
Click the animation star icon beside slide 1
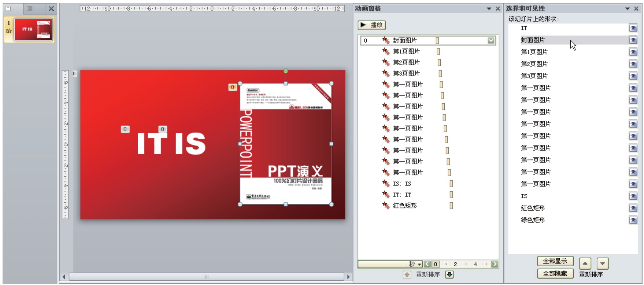(x=9, y=31)
